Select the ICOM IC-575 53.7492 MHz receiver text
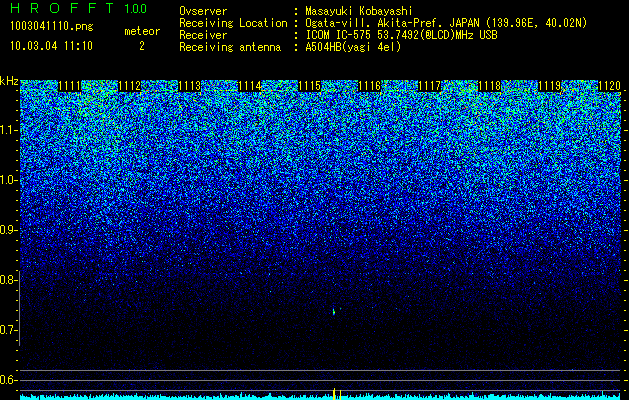Viewport: 629px width, 400px height. 401,35
